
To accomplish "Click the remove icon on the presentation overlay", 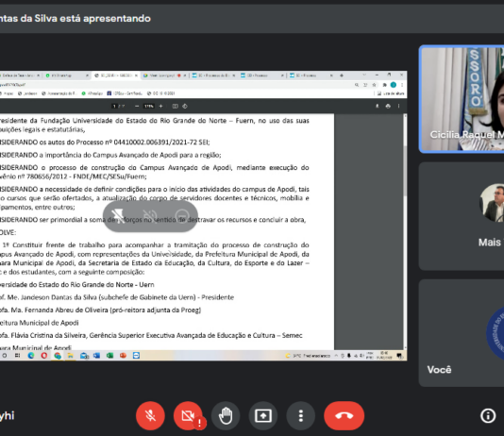I will 182,215.
